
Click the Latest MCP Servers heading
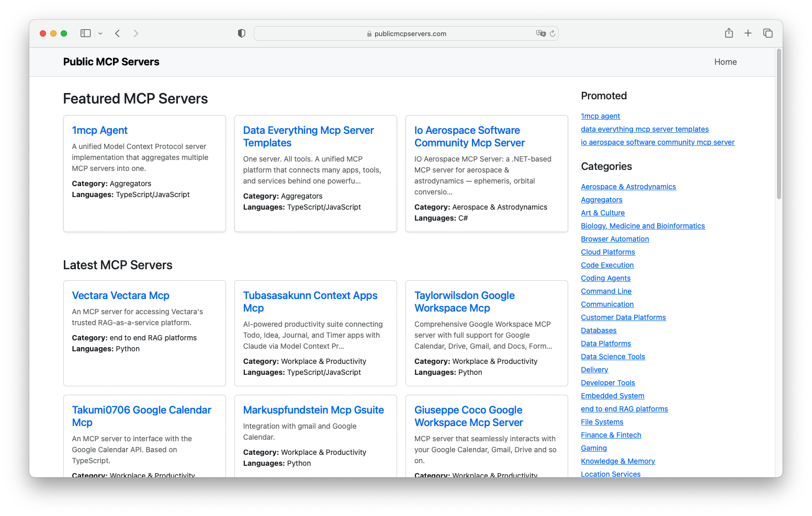click(118, 265)
